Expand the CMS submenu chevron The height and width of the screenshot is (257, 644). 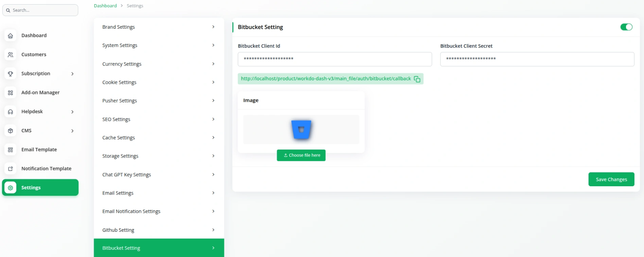(x=72, y=131)
